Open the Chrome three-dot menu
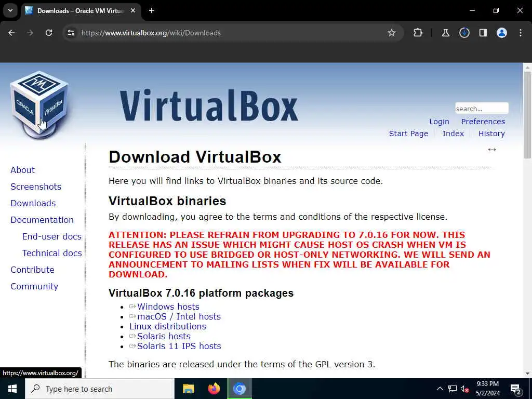This screenshot has height=399, width=532. [521, 33]
